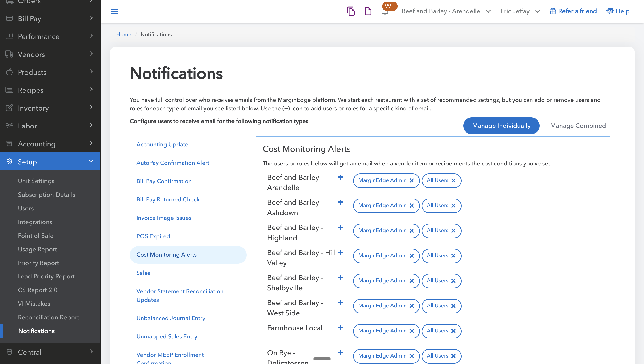
Task: Click the hamburger menu icon
Action: tap(114, 11)
